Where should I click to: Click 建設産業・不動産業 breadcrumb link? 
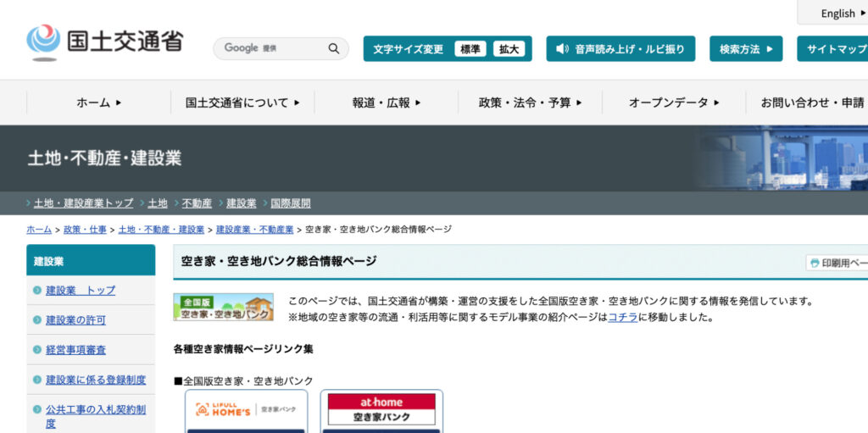pos(254,230)
